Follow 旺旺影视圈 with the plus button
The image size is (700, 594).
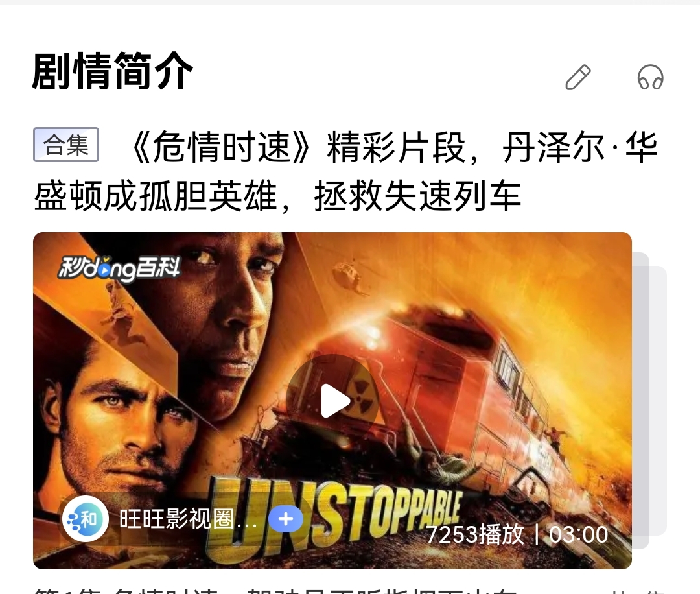coord(286,519)
